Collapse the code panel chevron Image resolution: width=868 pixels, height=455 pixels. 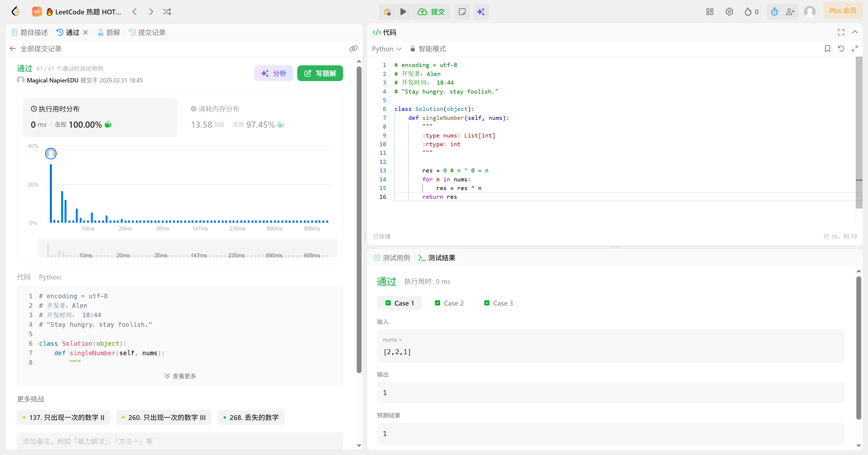coord(855,32)
